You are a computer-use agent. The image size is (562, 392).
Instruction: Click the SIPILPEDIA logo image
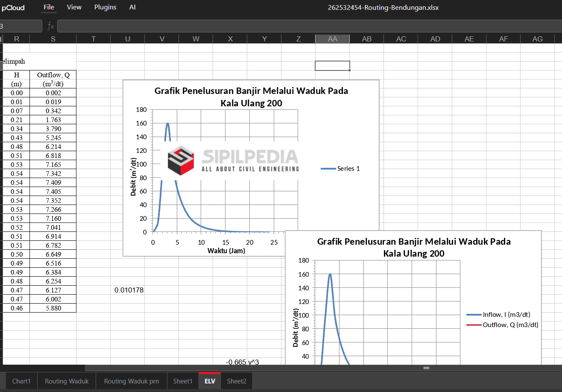click(233, 161)
